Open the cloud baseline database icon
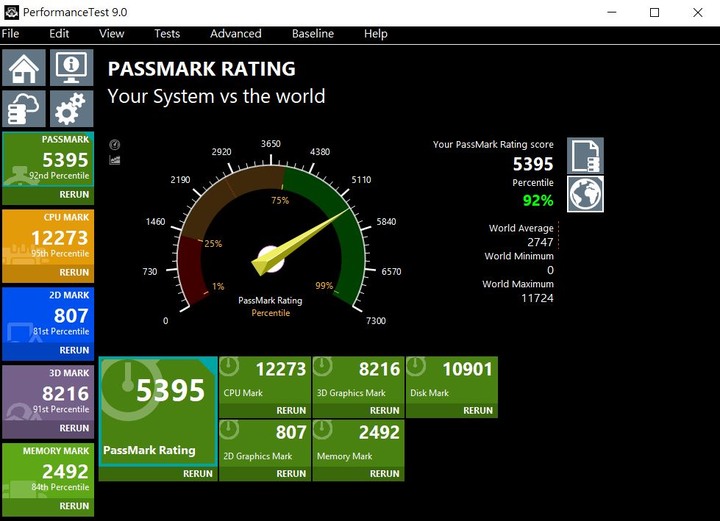 pyautogui.click(x=24, y=109)
